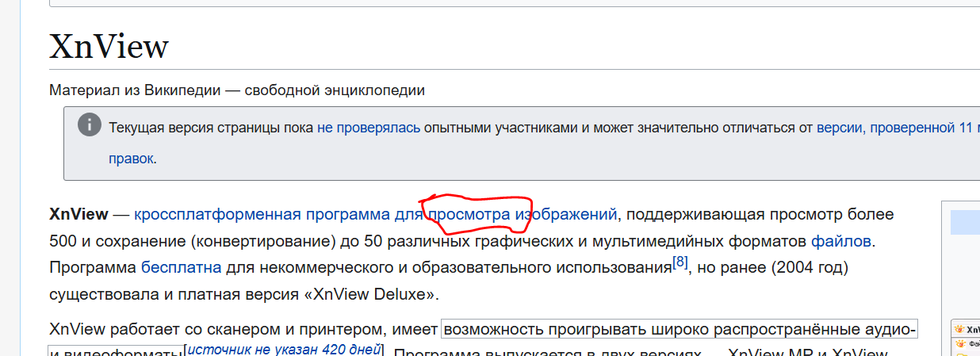Image resolution: width=980 pixels, height=356 pixels.
Task: Click the XnView logo icon in infobox screenshot title
Action: coord(960,329)
